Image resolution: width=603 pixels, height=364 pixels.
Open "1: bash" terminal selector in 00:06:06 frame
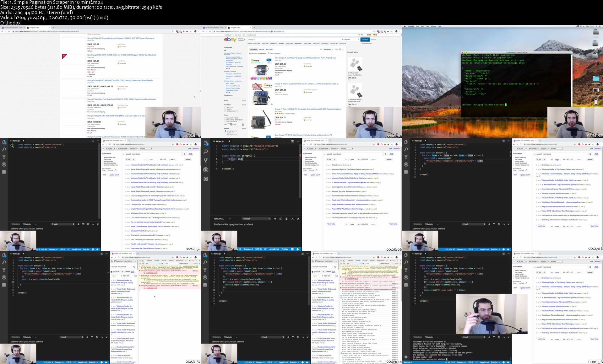click(x=256, y=219)
